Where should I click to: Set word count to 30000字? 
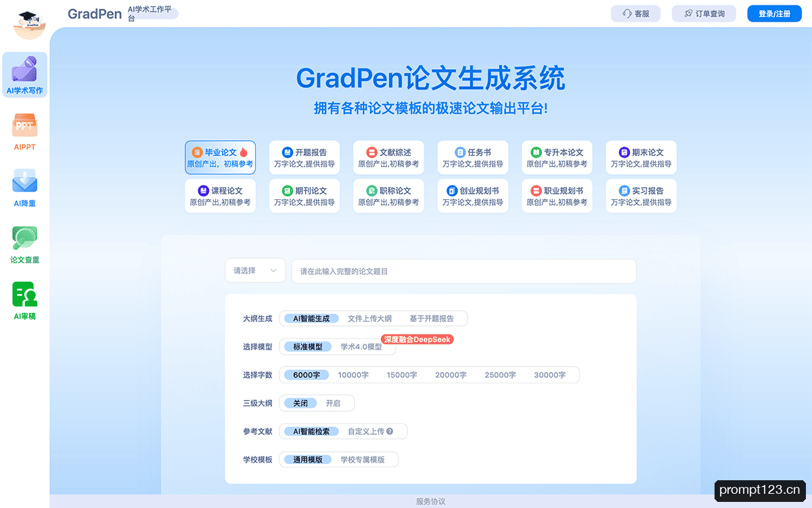[549, 375]
